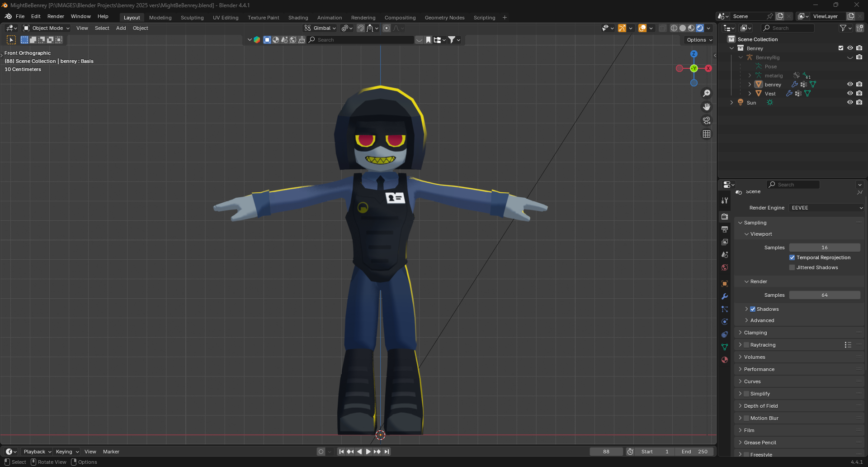Screen dimensions: 868x467
Task: Expand the Vest object tree
Action: pyautogui.click(x=750, y=94)
